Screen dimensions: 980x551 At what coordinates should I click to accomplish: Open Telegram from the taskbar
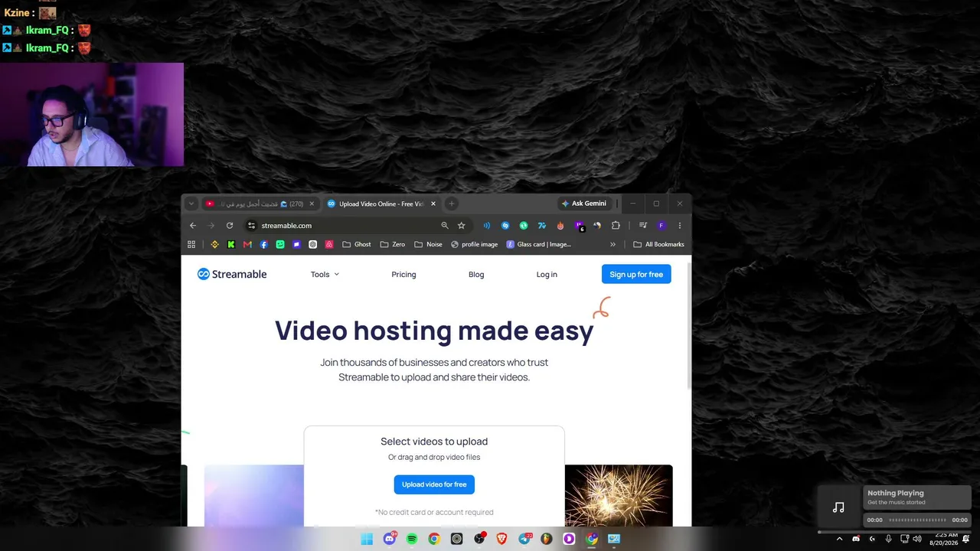tap(524, 539)
